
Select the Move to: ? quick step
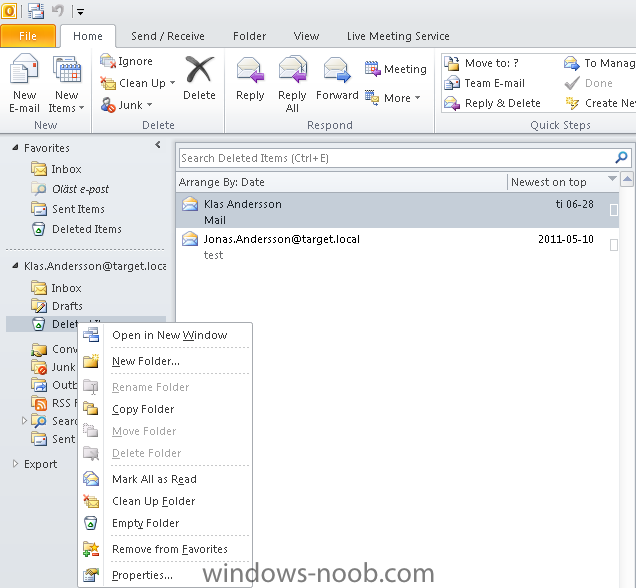tap(481, 63)
